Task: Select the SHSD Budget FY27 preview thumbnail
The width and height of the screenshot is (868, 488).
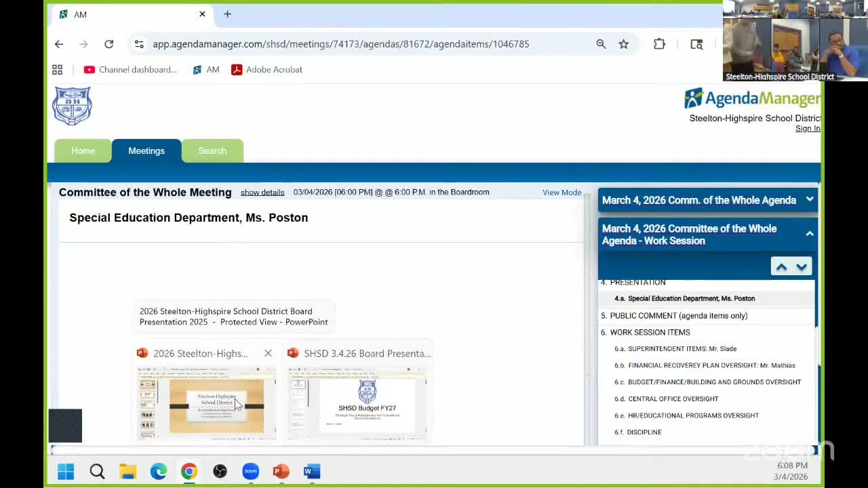Action: 357,403
